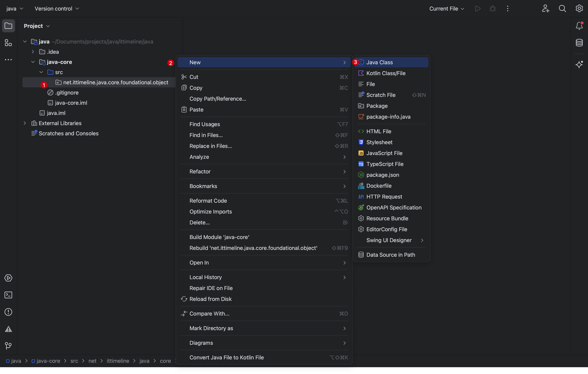Click ittimeline in the breadcrumb bar
The width and height of the screenshot is (588, 374).
pos(118,361)
